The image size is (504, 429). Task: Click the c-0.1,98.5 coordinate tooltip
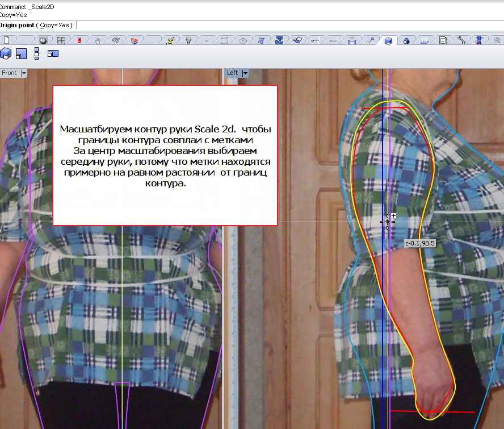[420, 243]
